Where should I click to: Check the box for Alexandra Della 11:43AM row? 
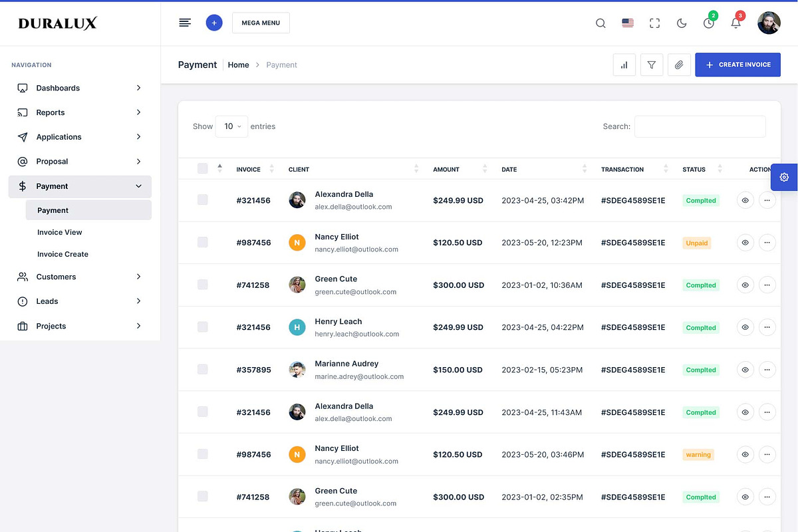coord(203,412)
